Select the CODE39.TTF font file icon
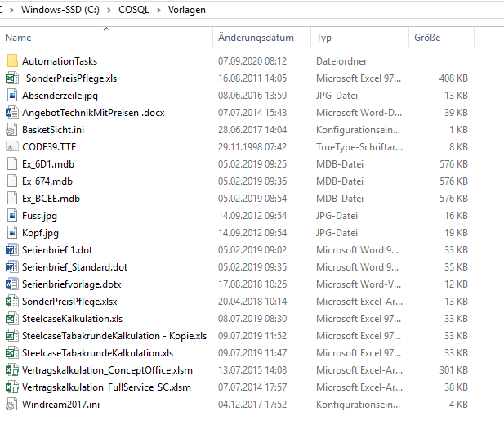 tap(11, 147)
